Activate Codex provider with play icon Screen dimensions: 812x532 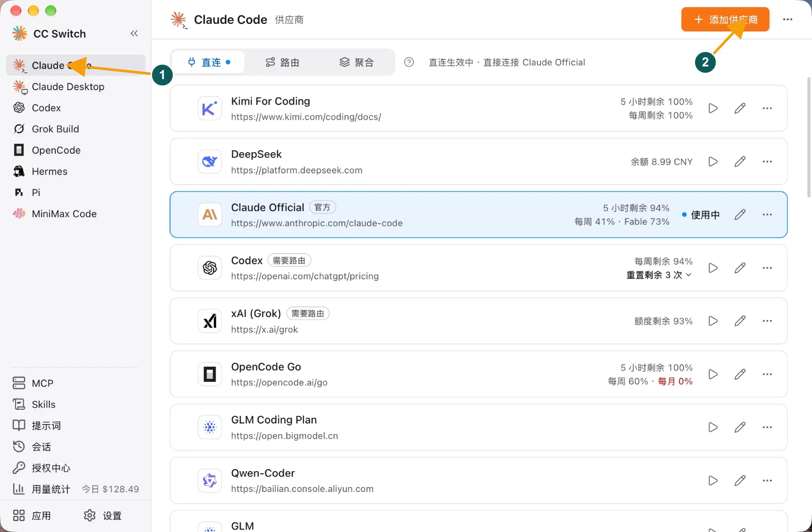click(713, 268)
